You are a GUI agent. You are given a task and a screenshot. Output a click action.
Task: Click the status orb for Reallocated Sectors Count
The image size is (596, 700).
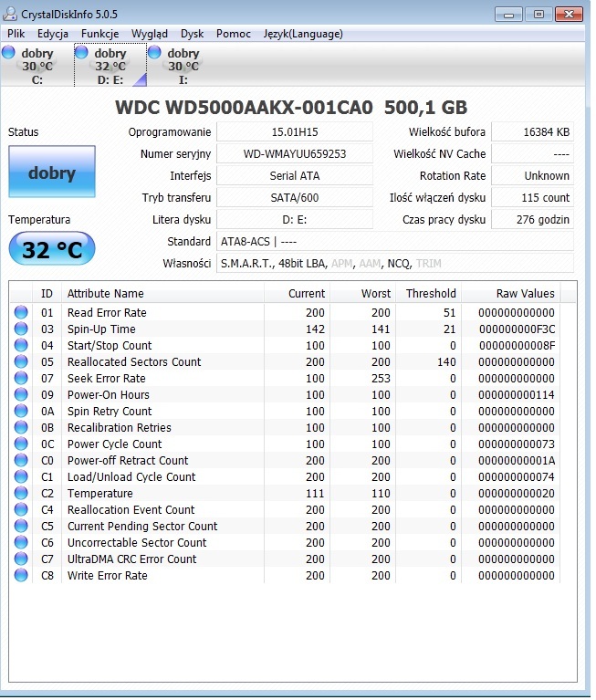pos(21,362)
